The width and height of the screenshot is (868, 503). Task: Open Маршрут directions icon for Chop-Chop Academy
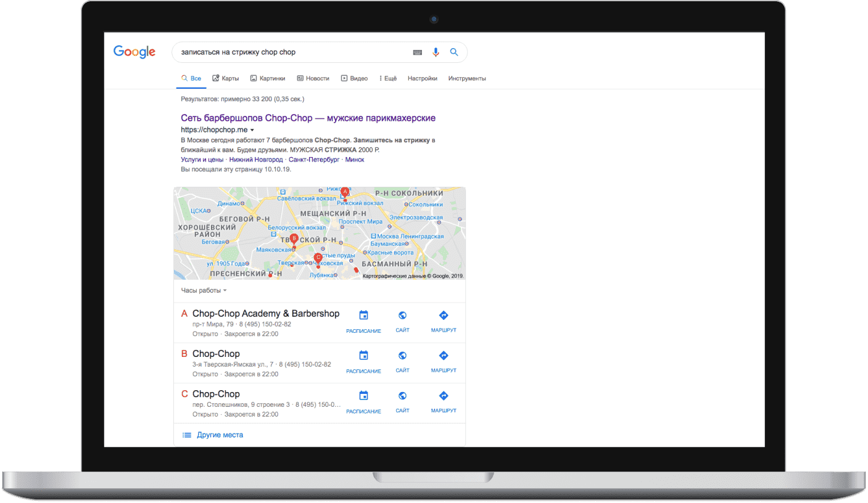click(x=444, y=316)
